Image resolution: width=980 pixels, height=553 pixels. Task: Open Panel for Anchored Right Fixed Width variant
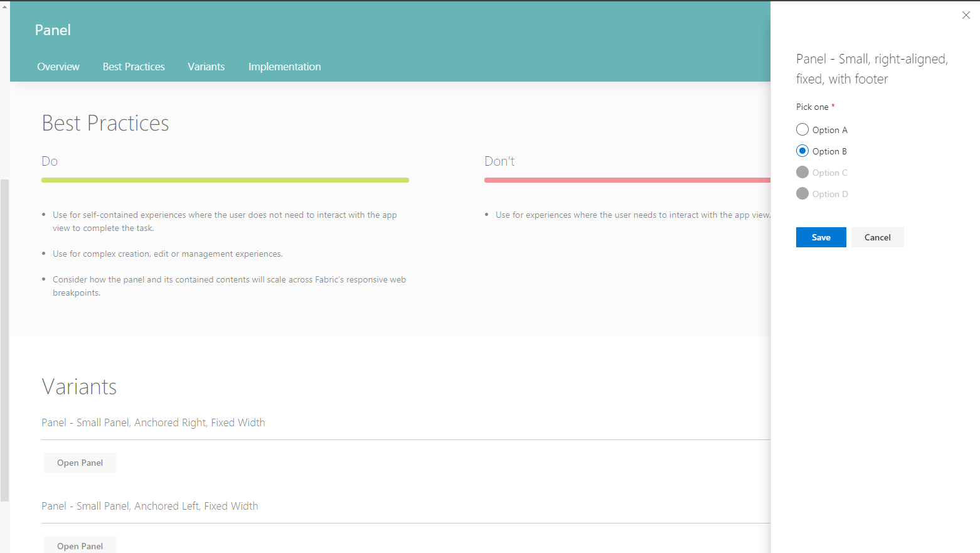click(80, 463)
